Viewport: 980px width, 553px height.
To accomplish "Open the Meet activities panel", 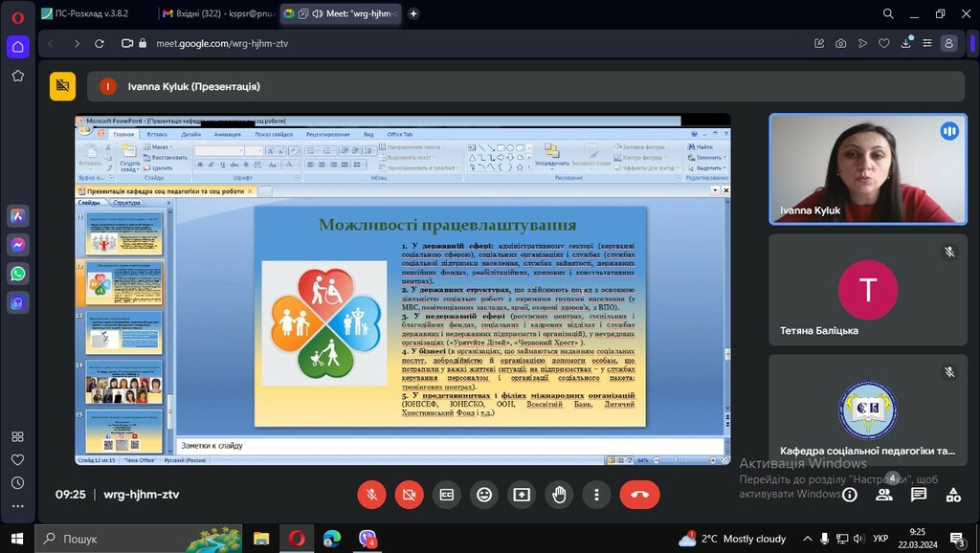I will 953,495.
